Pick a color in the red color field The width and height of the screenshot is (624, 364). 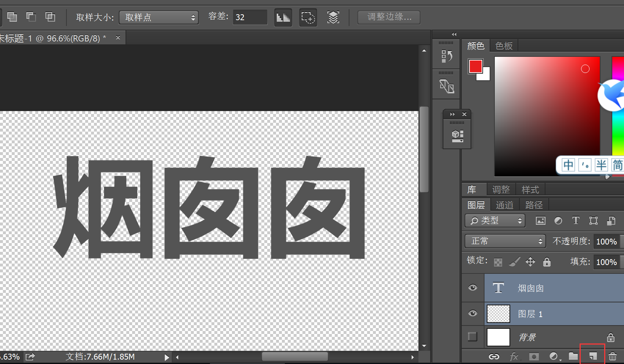[547, 116]
